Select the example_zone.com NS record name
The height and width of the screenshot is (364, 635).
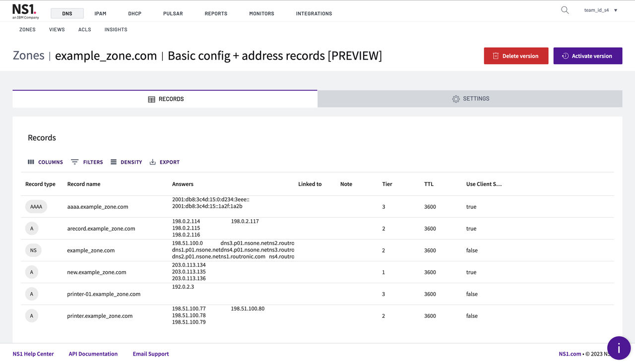(x=91, y=250)
